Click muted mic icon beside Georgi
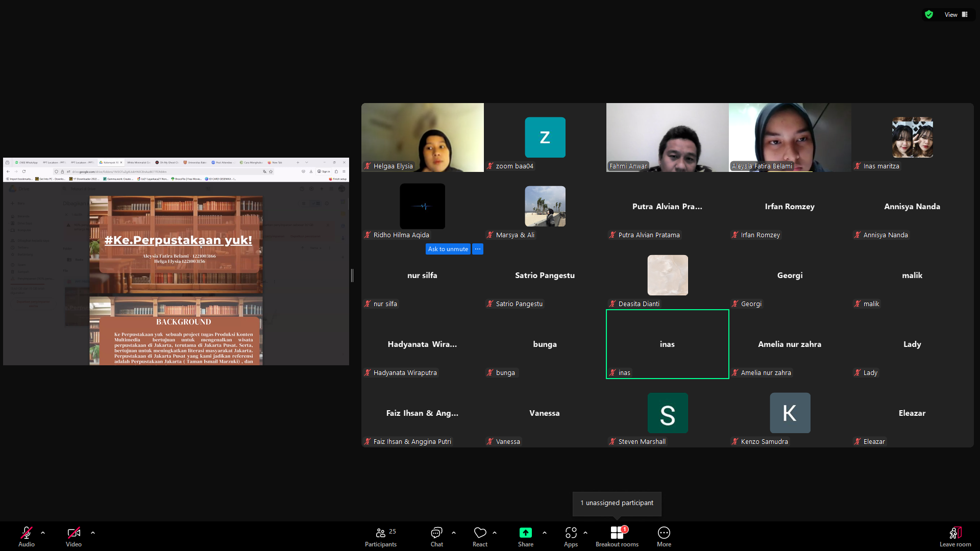The image size is (980, 551). pos(735,304)
